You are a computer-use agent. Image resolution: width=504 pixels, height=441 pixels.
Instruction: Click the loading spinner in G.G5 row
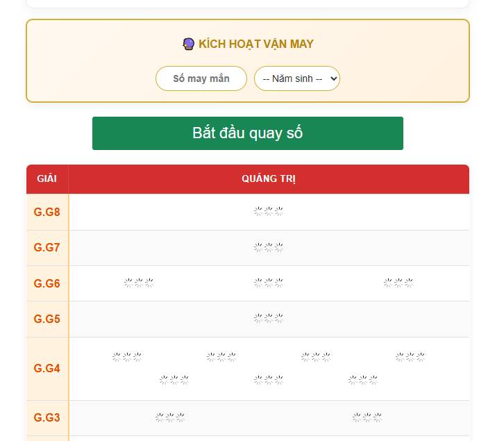[269, 318]
